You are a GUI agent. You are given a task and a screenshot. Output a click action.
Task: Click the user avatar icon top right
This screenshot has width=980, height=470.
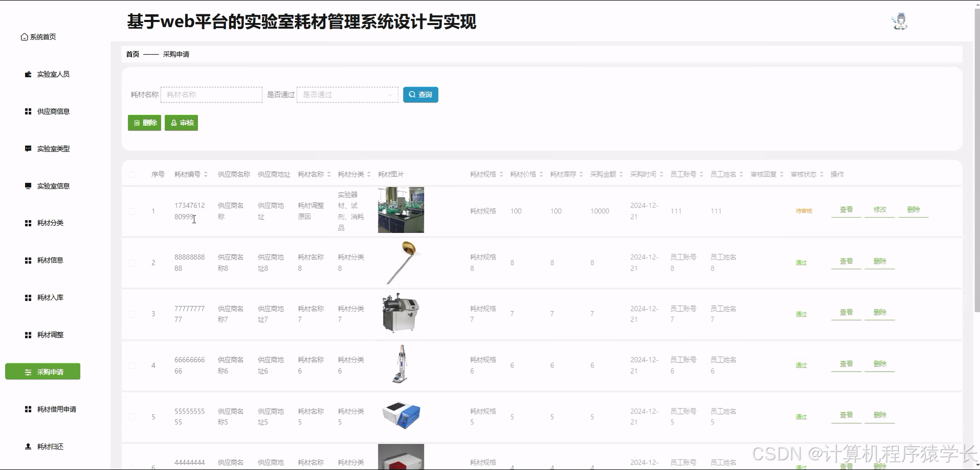(x=899, y=21)
